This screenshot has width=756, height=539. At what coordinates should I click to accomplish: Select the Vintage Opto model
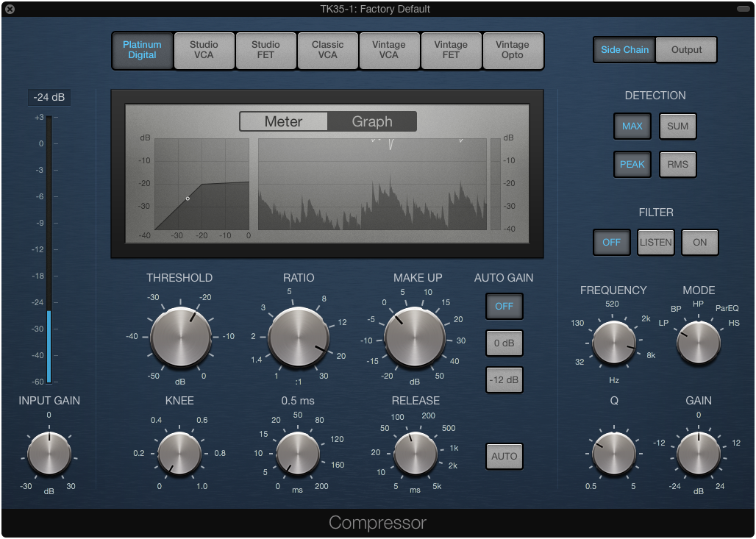point(513,50)
